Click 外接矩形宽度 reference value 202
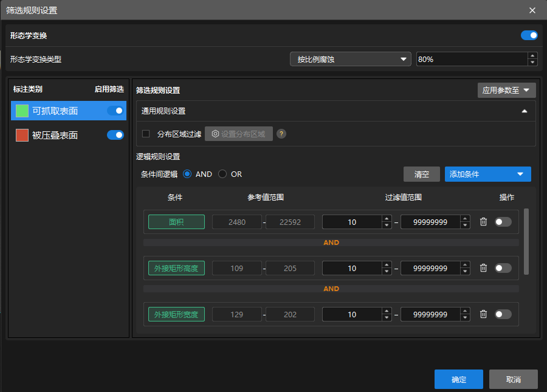Screen dimensions: 547x392 290,314
